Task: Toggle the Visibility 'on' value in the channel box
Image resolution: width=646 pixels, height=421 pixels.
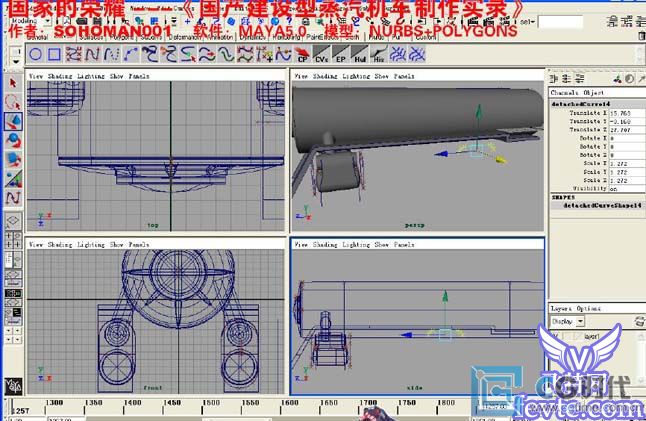Action: pos(627,189)
